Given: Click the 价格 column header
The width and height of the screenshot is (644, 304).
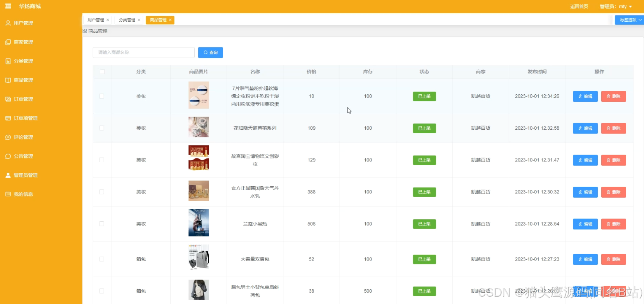Looking at the screenshot, I should (x=311, y=72).
